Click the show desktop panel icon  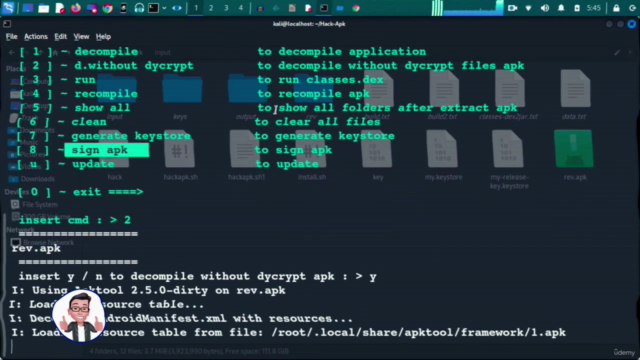[28, 8]
